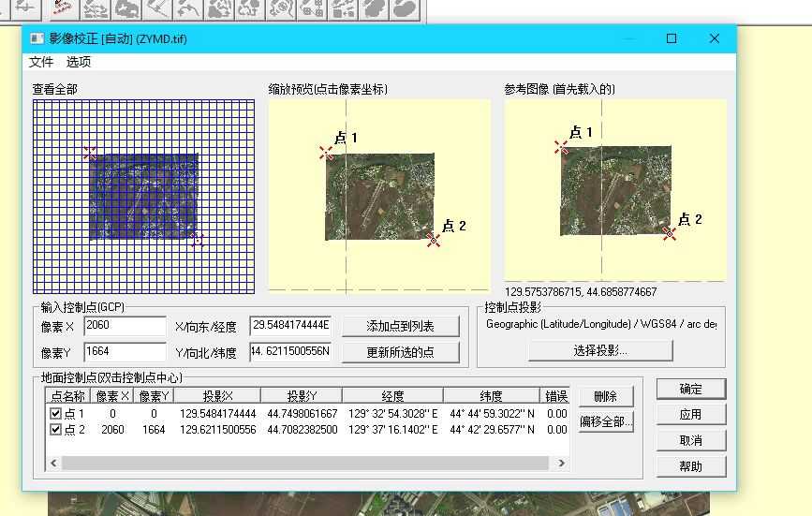Click the airport image in 查看全部 grid view
The height and width of the screenshot is (516, 812).
click(143, 196)
